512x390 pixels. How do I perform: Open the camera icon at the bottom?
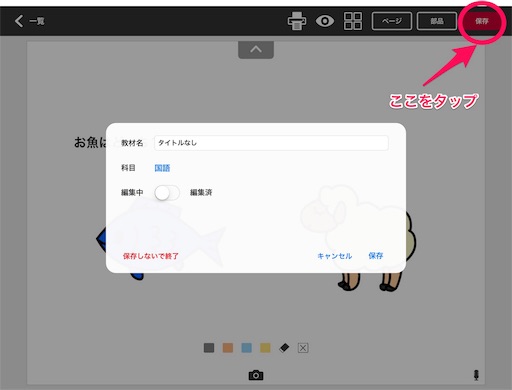click(x=256, y=375)
